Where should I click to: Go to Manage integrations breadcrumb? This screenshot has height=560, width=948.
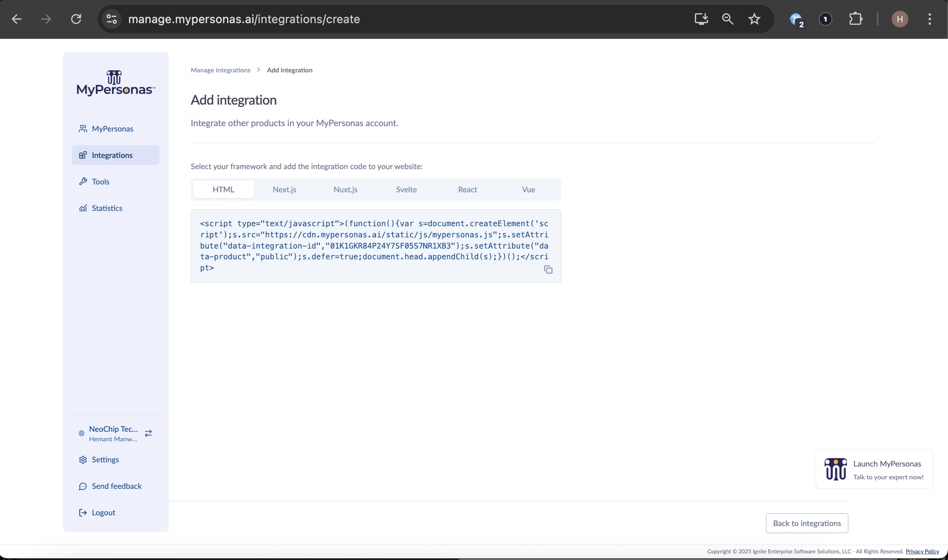tap(220, 70)
